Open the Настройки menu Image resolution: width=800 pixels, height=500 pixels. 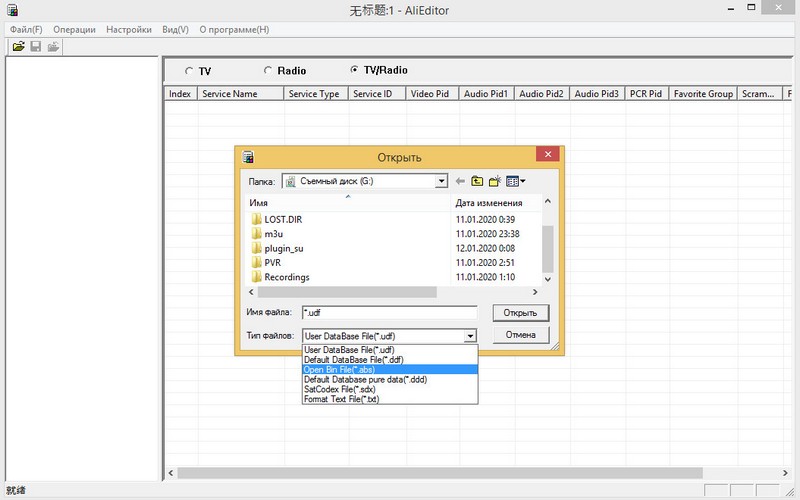(x=129, y=30)
